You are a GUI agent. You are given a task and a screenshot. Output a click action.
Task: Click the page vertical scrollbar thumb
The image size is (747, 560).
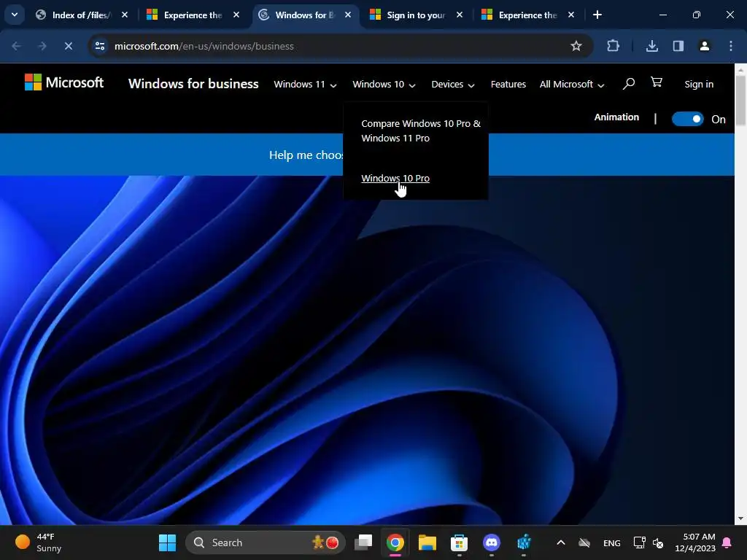tap(741, 100)
